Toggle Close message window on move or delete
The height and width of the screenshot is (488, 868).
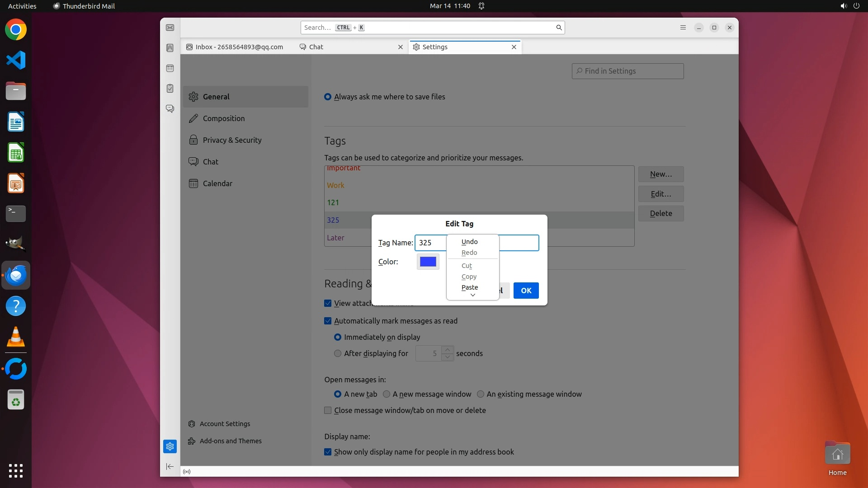(x=328, y=410)
